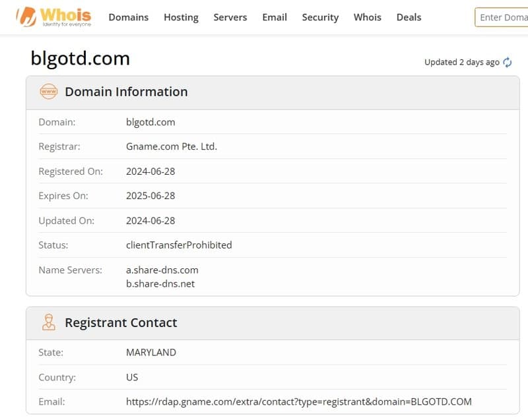Click the clientTransferProhibited status value
This screenshot has height=420, width=528.
click(179, 245)
